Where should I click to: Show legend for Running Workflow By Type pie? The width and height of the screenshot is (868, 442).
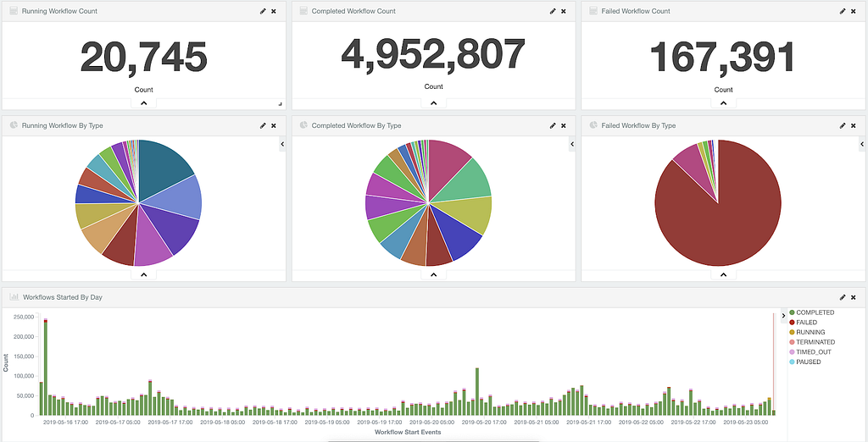coord(282,144)
